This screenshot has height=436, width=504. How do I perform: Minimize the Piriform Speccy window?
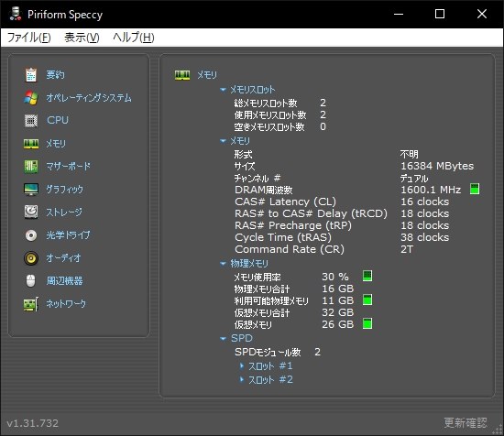coord(399,14)
